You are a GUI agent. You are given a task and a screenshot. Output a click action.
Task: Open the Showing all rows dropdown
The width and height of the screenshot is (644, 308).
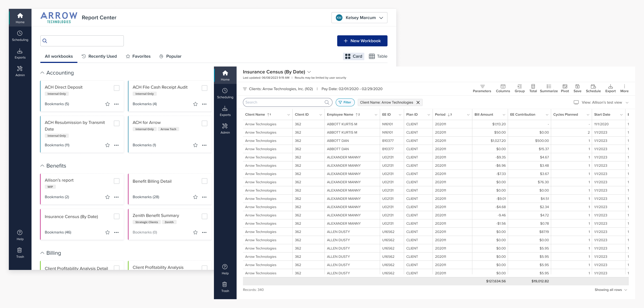click(x=611, y=290)
